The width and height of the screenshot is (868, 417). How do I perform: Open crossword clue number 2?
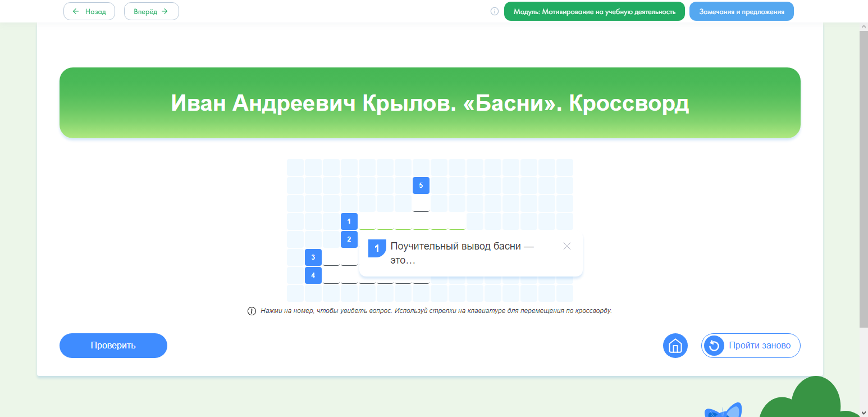click(349, 239)
